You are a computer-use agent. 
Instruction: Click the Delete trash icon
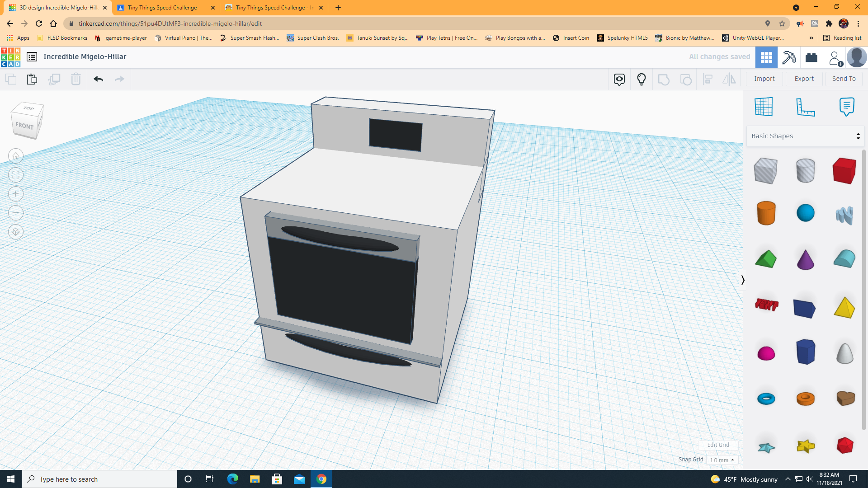pyautogui.click(x=76, y=79)
